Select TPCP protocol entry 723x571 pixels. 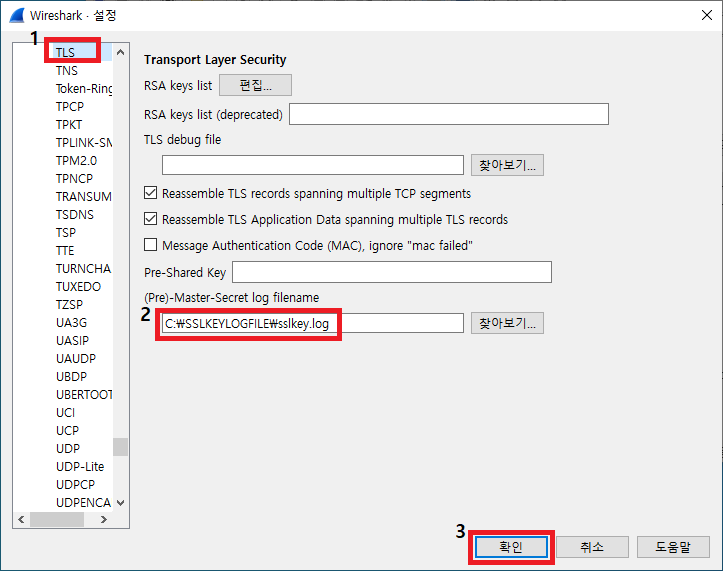[x=70, y=107]
